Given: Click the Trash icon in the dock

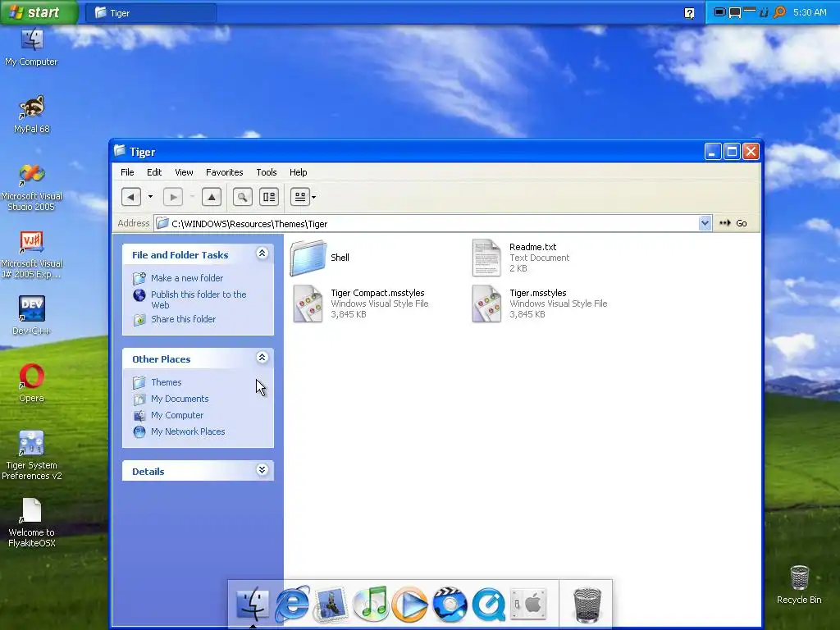Looking at the screenshot, I should coord(587,605).
